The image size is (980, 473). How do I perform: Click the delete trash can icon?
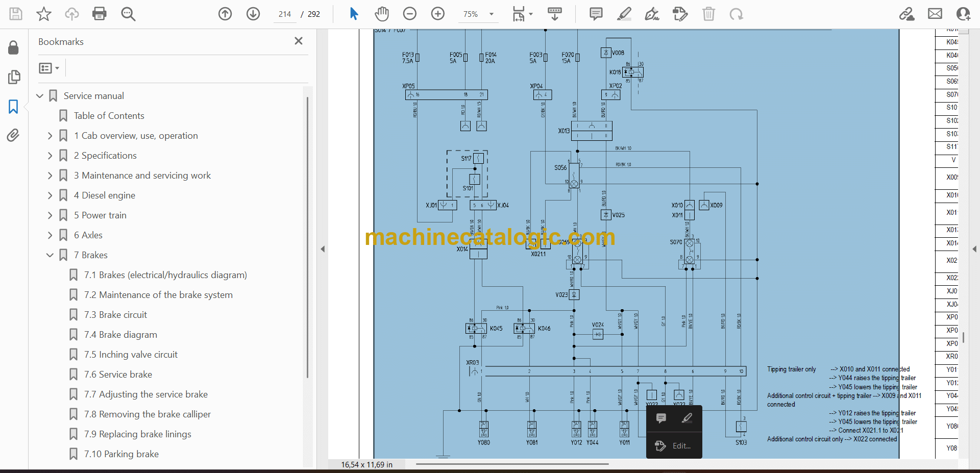[708, 14]
